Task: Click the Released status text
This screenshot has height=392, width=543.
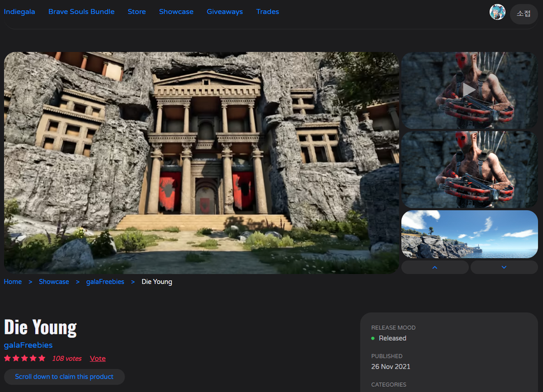Action: [x=392, y=338]
